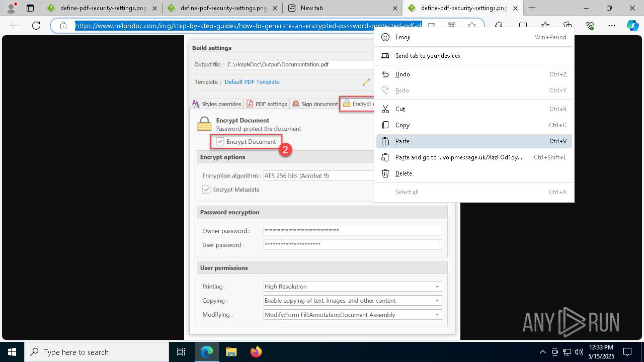Choose Paste and go to voipmessage.uk
This screenshot has height=362, width=644.
474,157
